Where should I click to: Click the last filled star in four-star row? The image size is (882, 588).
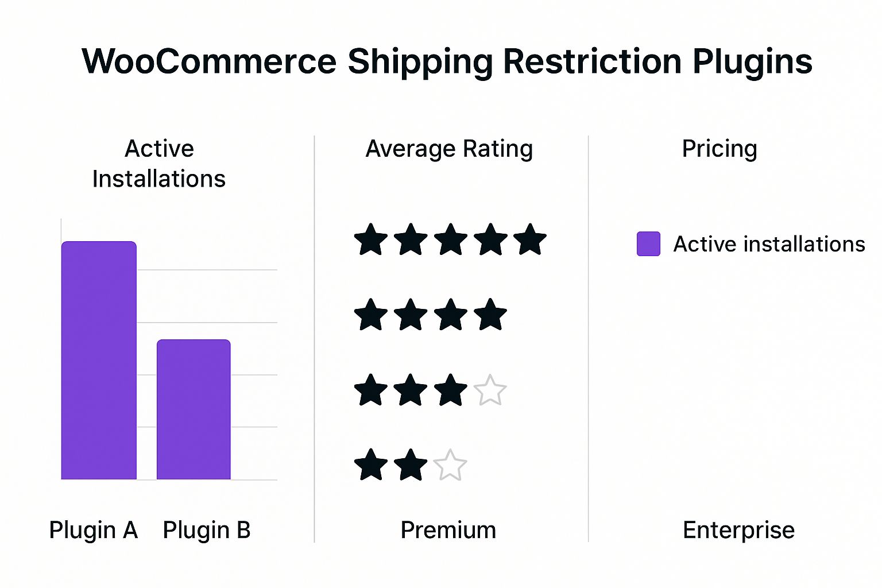(490, 315)
